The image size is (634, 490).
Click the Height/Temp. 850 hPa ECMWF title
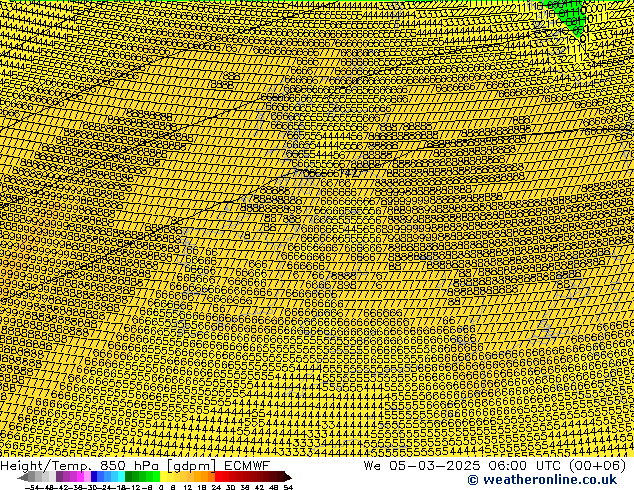point(135,466)
